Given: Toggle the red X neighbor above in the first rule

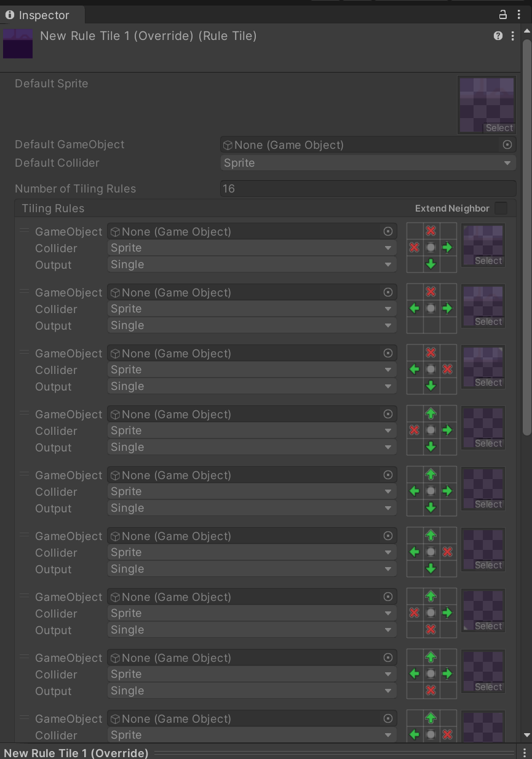Looking at the screenshot, I should [431, 231].
